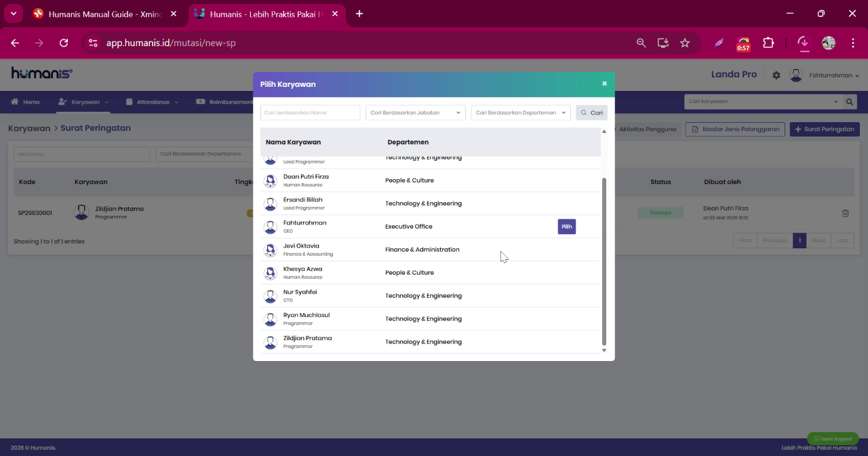Image resolution: width=868 pixels, height=456 pixels.
Task: Select Nur Syahfei avatar icon
Action: (x=271, y=296)
